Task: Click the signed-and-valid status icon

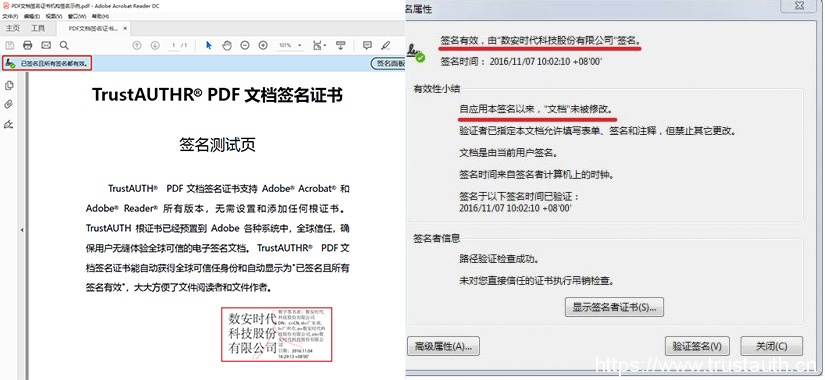Action: pos(10,64)
